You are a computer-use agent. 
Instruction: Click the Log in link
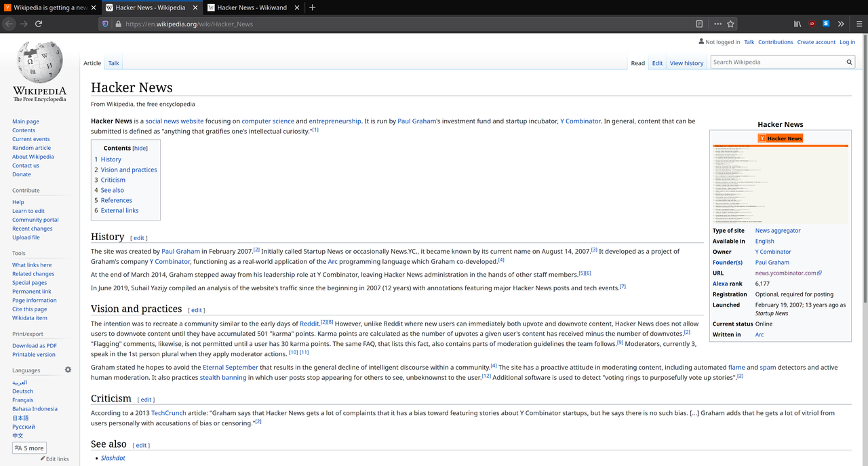coord(847,42)
